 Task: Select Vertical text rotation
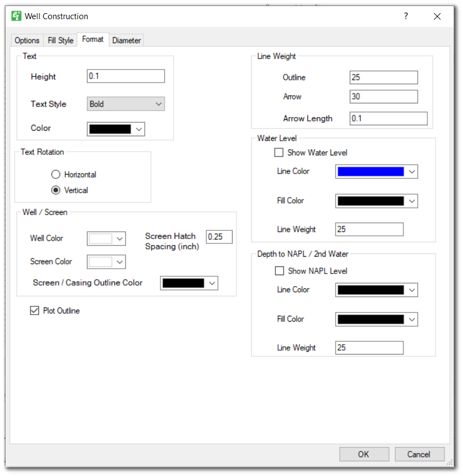[x=55, y=190]
